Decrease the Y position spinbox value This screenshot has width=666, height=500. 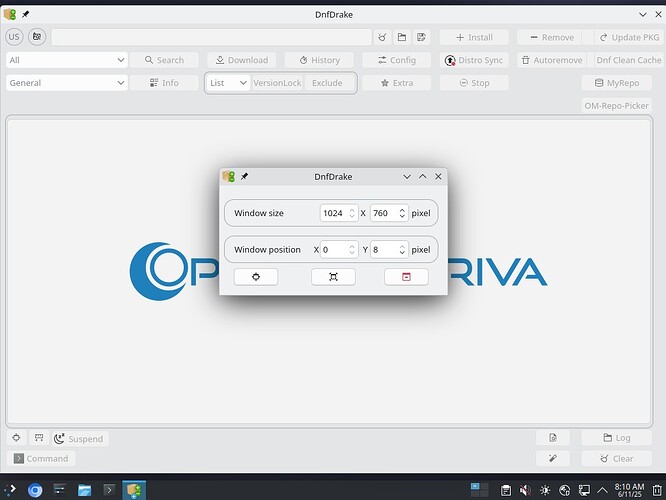coord(402,253)
